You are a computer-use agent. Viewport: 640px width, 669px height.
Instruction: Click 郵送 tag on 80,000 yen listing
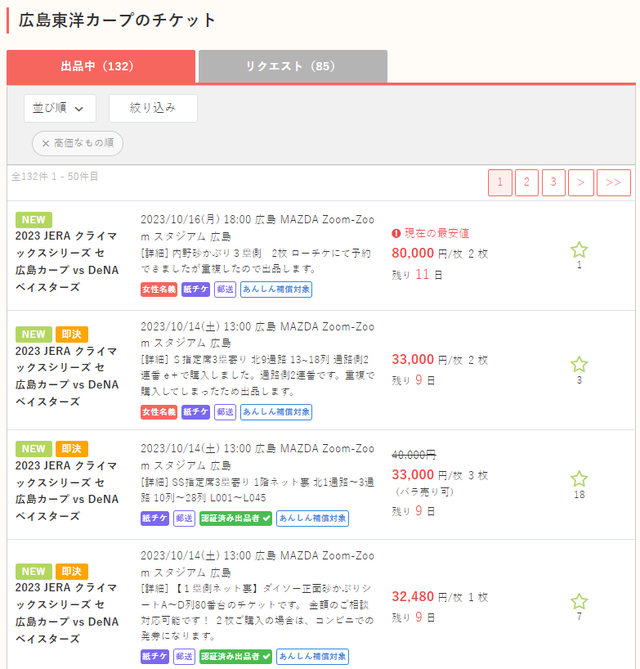pos(225,289)
